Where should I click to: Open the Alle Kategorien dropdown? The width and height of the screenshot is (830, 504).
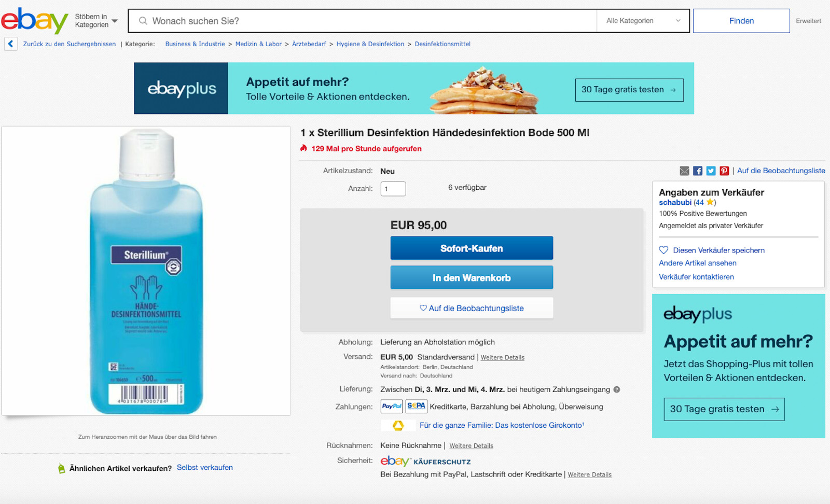(x=643, y=21)
